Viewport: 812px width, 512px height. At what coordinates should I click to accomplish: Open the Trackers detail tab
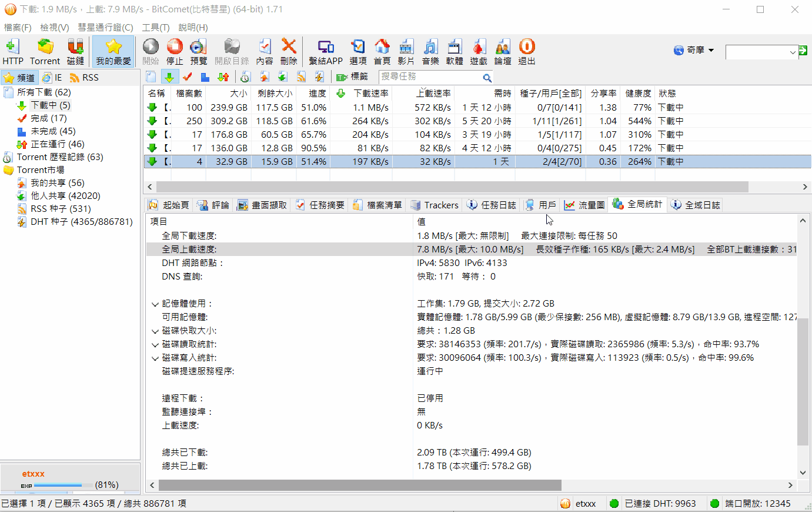[x=435, y=205]
